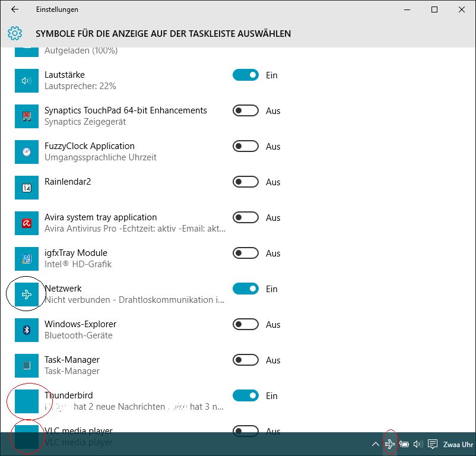Show hidden tray icons with taskbar chevron

point(376,444)
